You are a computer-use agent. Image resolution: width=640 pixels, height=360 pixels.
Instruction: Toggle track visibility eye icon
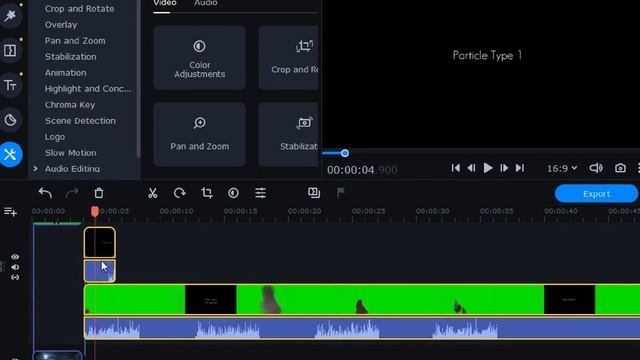15,257
